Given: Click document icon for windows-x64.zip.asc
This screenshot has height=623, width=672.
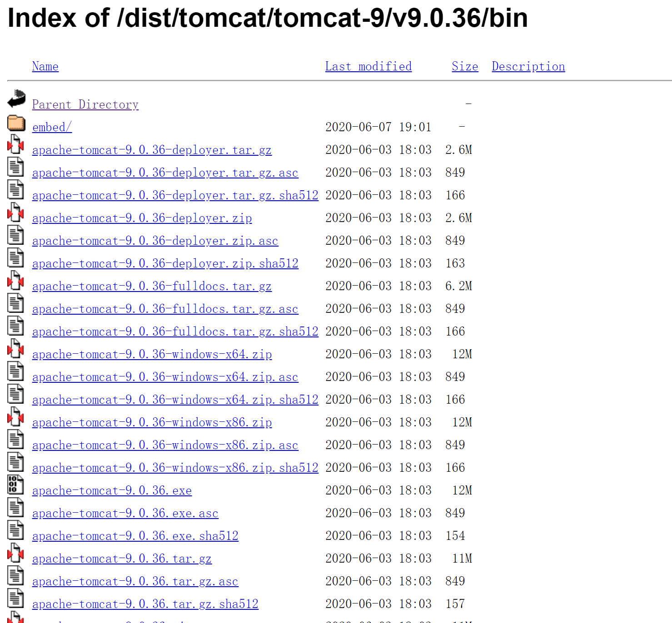Looking at the screenshot, I should tap(15, 371).
